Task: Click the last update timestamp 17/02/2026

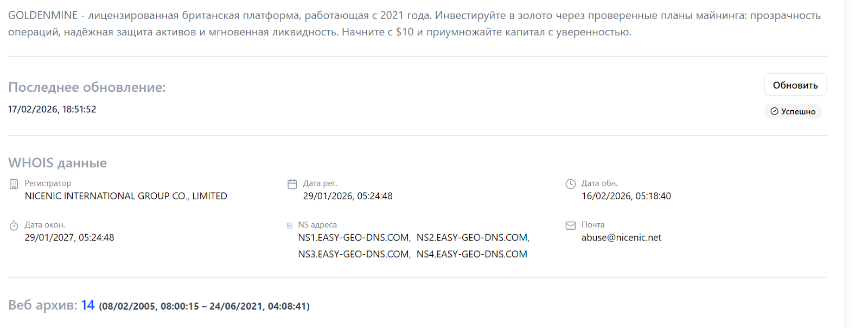Action: click(52, 109)
